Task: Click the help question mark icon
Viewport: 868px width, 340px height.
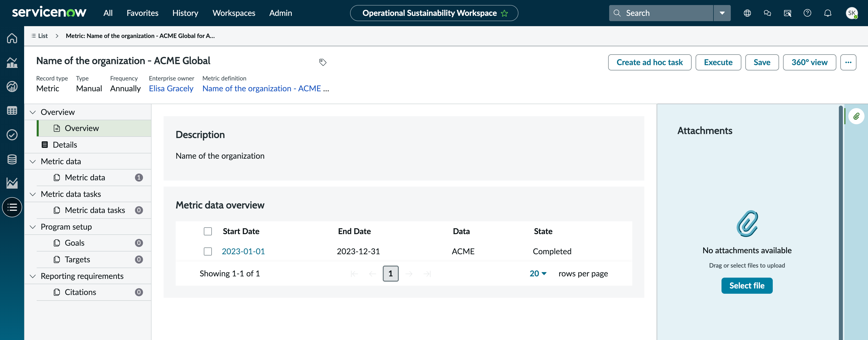Action: click(807, 13)
